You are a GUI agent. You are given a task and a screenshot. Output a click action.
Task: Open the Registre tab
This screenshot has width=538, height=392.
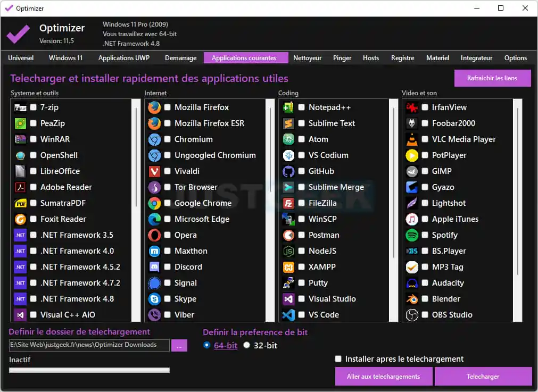(x=402, y=58)
